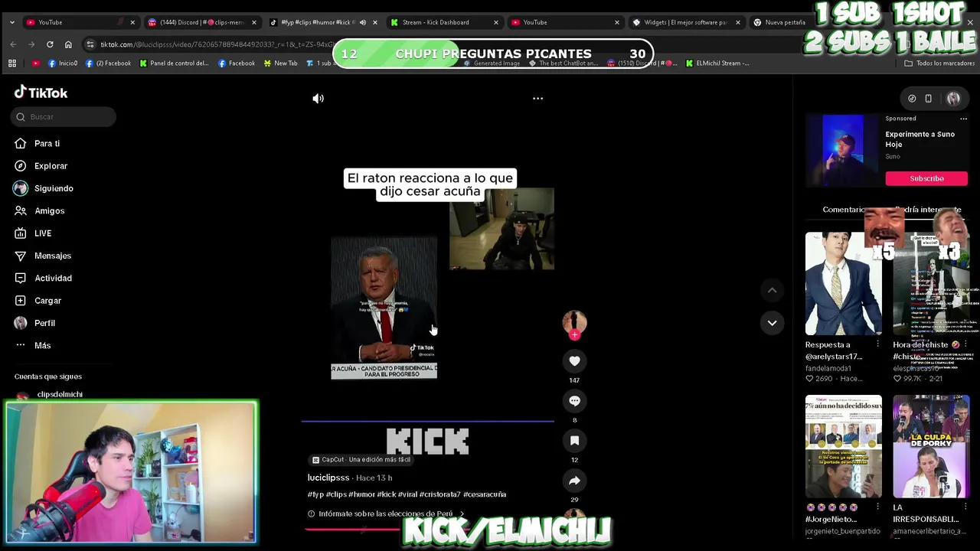Switch to the Comentarios tab

pos(843,210)
